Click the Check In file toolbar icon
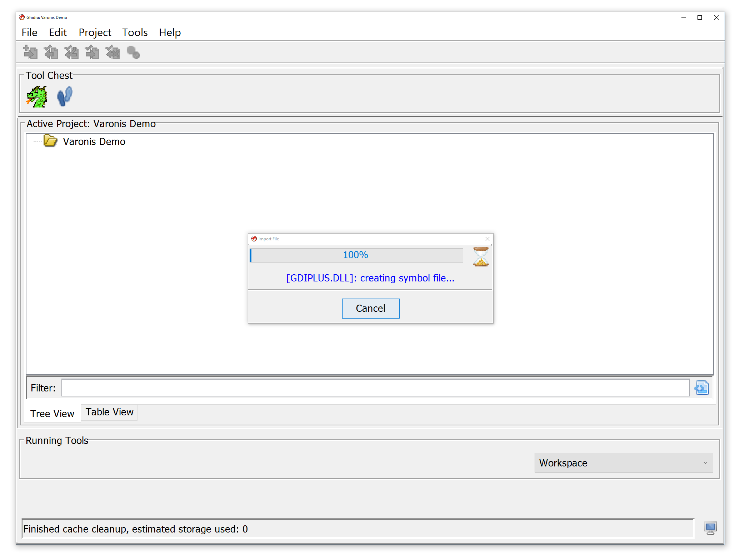 point(71,52)
